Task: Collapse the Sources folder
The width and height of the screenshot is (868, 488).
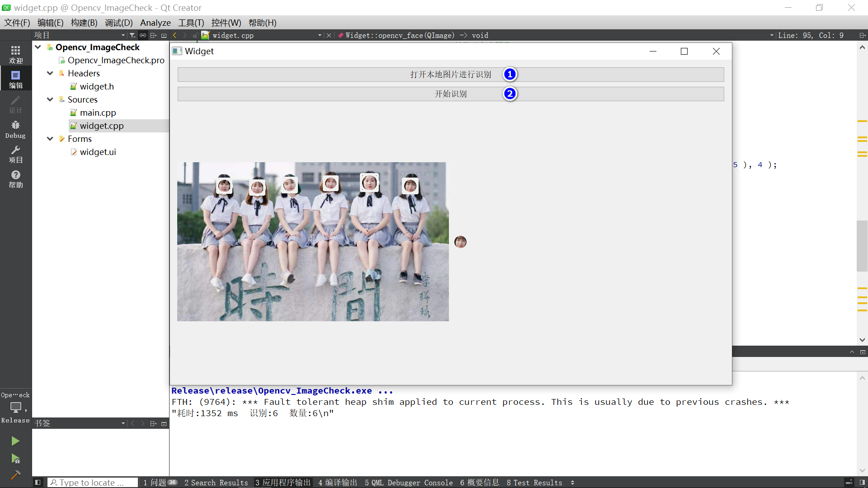Action: pos(50,99)
